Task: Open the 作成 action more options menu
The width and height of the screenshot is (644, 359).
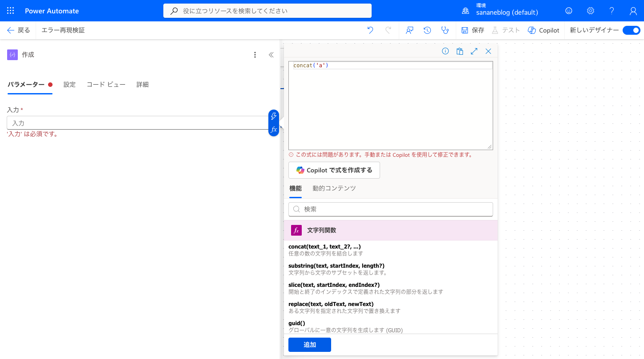Action: [x=255, y=55]
